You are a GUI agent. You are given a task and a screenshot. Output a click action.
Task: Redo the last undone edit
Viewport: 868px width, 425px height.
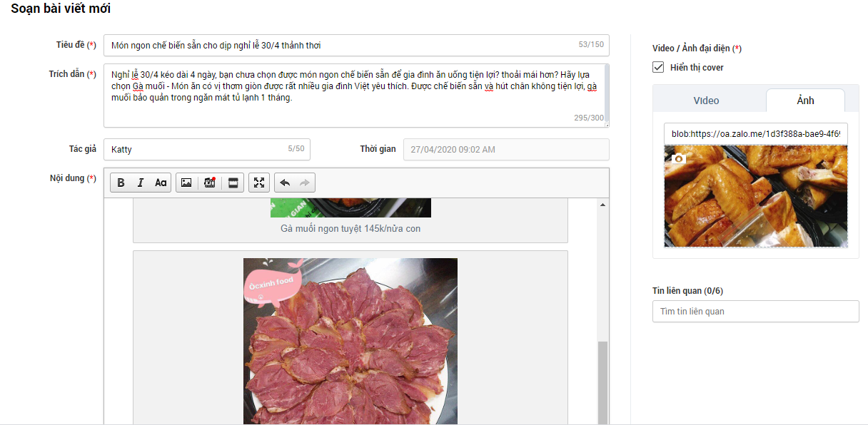tap(305, 183)
